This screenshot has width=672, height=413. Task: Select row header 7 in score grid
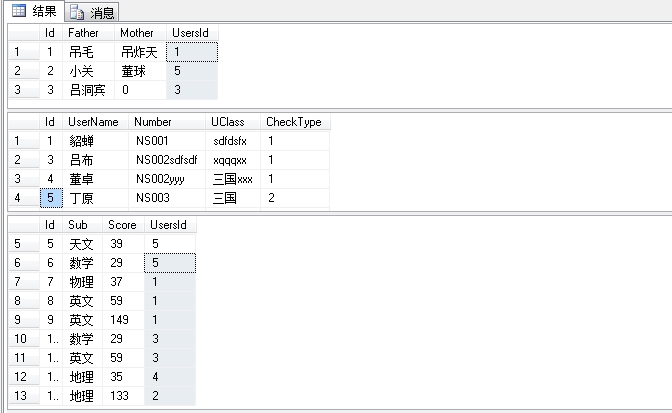[24, 281]
